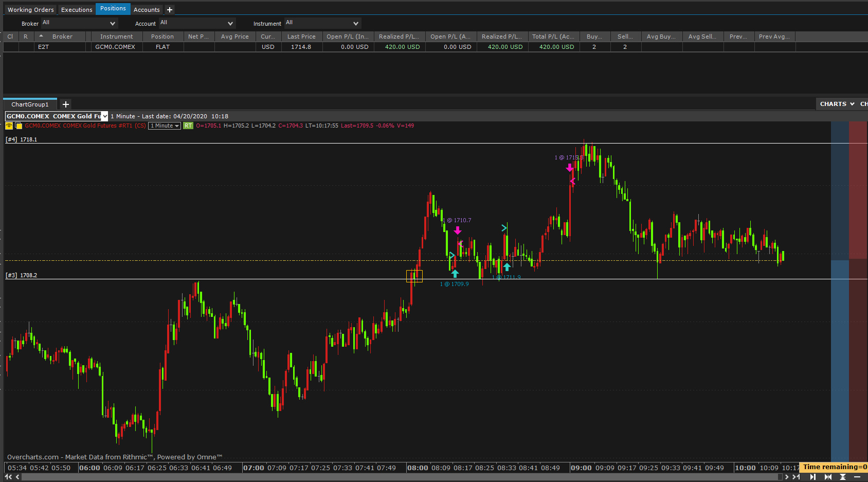Image resolution: width=868 pixels, height=482 pixels.
Task: Click the FLAT position cell
Action: (x=162, y=47)
